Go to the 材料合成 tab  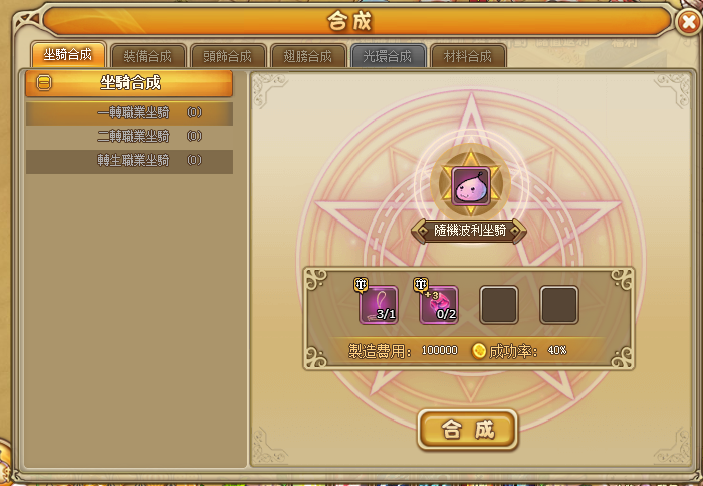pos(468,56)
